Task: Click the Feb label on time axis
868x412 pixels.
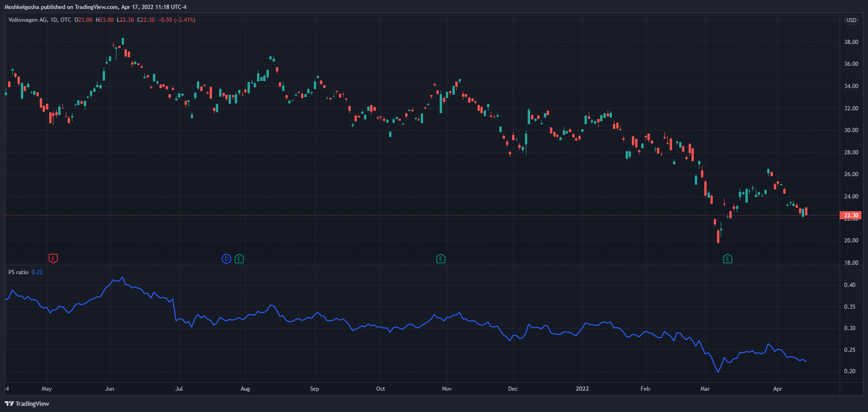Action: click(x=645, y=389)
